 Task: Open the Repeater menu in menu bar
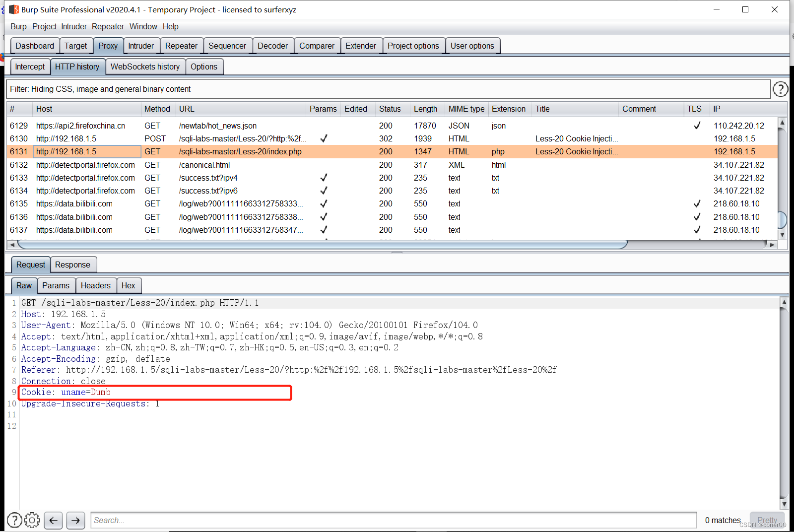coord(108,27)
